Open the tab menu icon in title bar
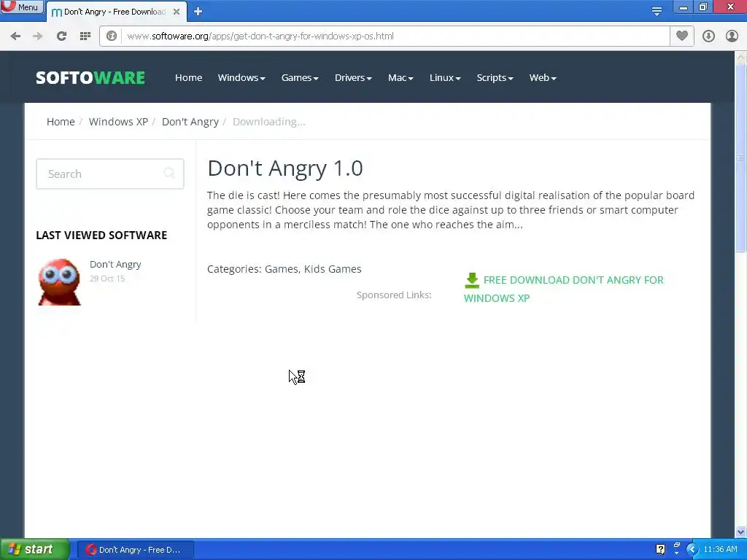Screen dimensions: 747x560 (x=657, y=10)
